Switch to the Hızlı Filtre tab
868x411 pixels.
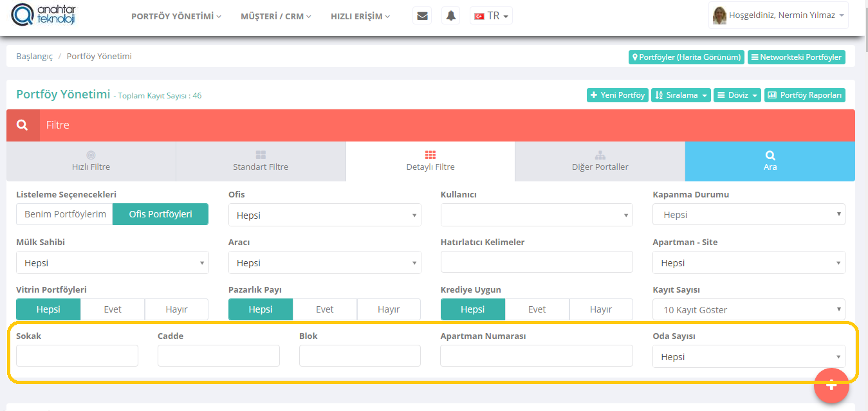[x=91, y=161]
